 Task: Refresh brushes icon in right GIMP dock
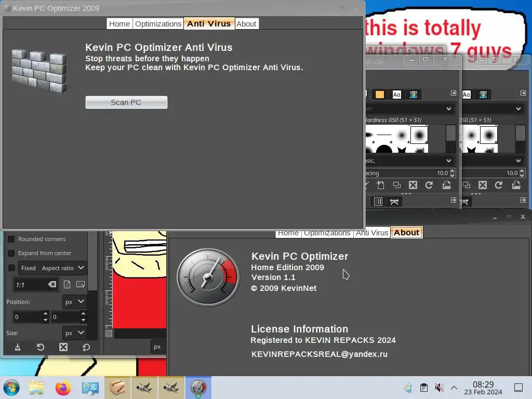[x=499, y=185]
